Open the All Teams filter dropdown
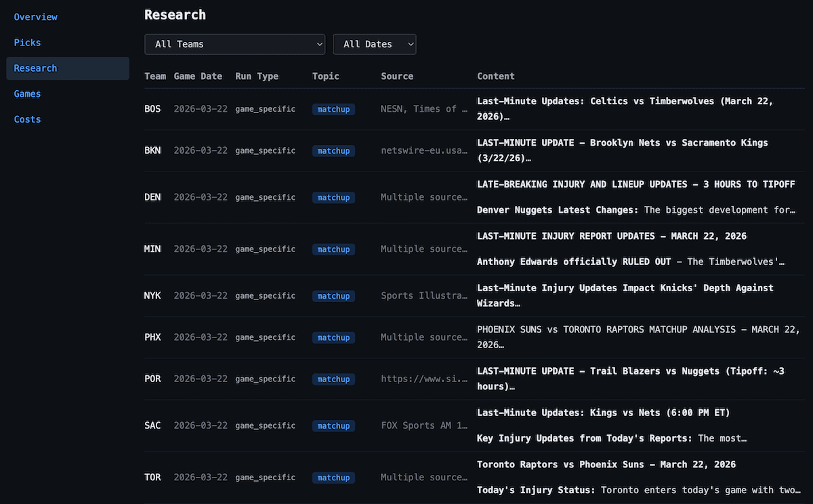 (234, 44)
